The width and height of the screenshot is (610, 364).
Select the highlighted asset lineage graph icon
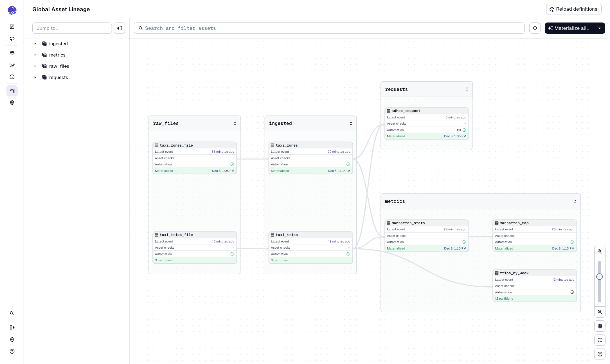tap(12, 91)
